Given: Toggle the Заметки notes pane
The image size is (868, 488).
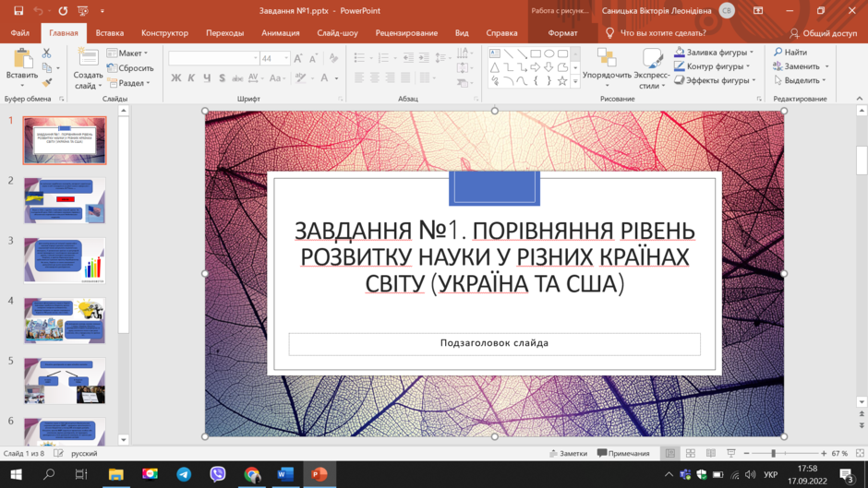Looking at the screenshot, I should (568, 453).
